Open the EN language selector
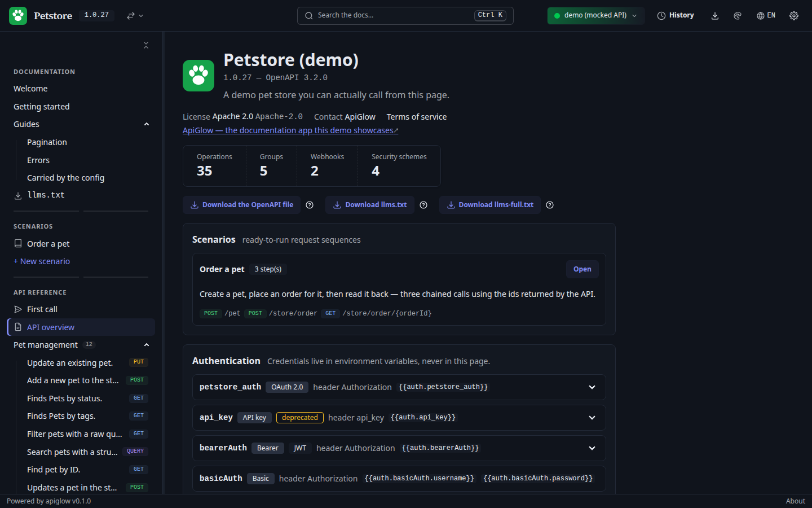This screenshot has height=508, width=812. tap(766, 16)
